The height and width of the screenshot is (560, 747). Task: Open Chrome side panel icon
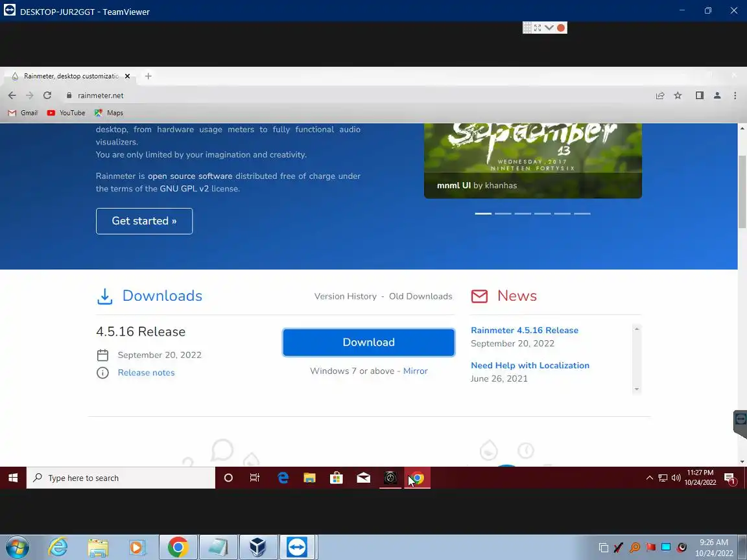click(700, 95)
